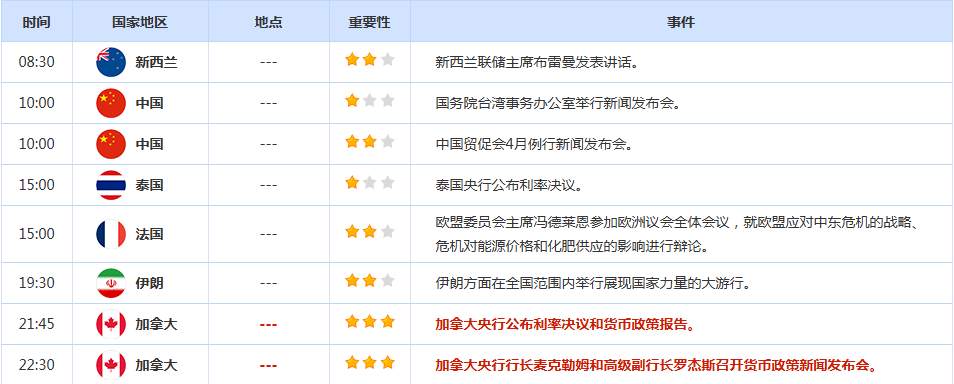954x384 pixels.
Task: Click the France flag icon
Action: pos(111,234)
